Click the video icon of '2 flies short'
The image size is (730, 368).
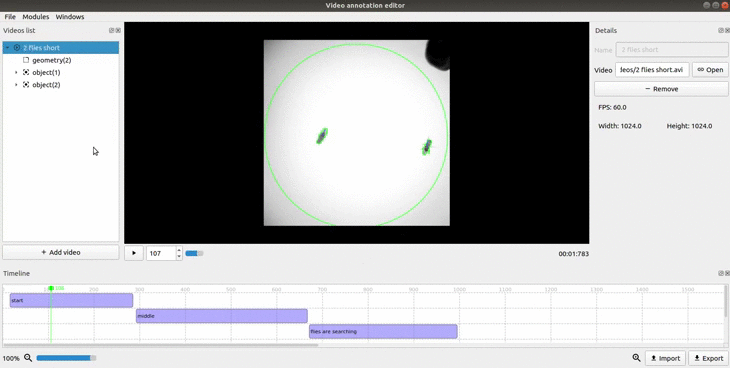(x=17, y=48)
